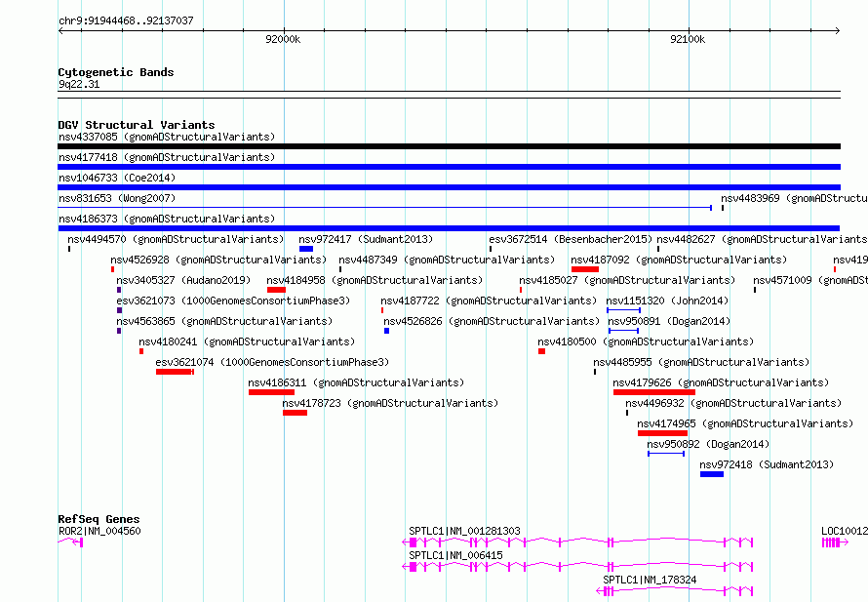Click the nsv4187722 variant label
The image size is (868, 602).
[x=489, y=301]
